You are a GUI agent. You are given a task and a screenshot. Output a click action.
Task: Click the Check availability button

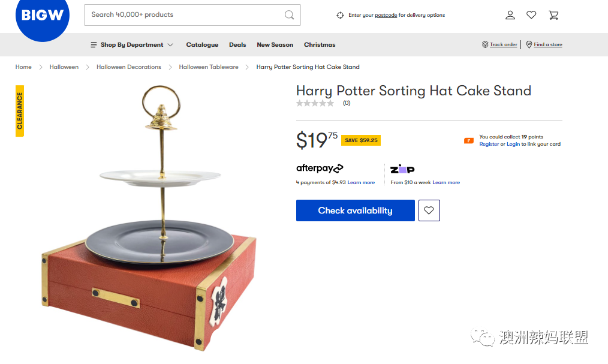tap(356, 210)
